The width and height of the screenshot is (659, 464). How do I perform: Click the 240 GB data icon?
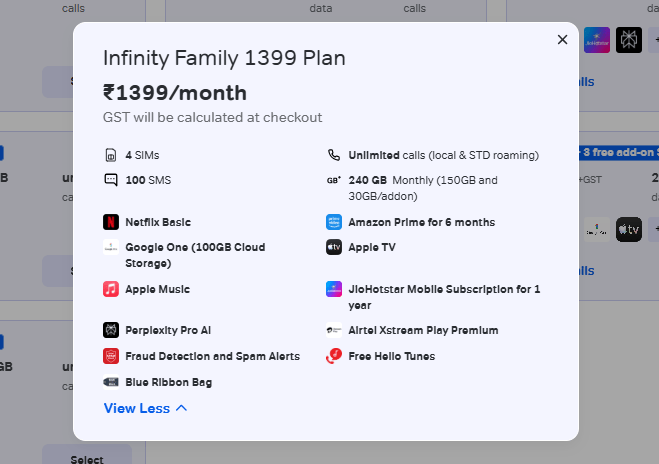[334, 180]
